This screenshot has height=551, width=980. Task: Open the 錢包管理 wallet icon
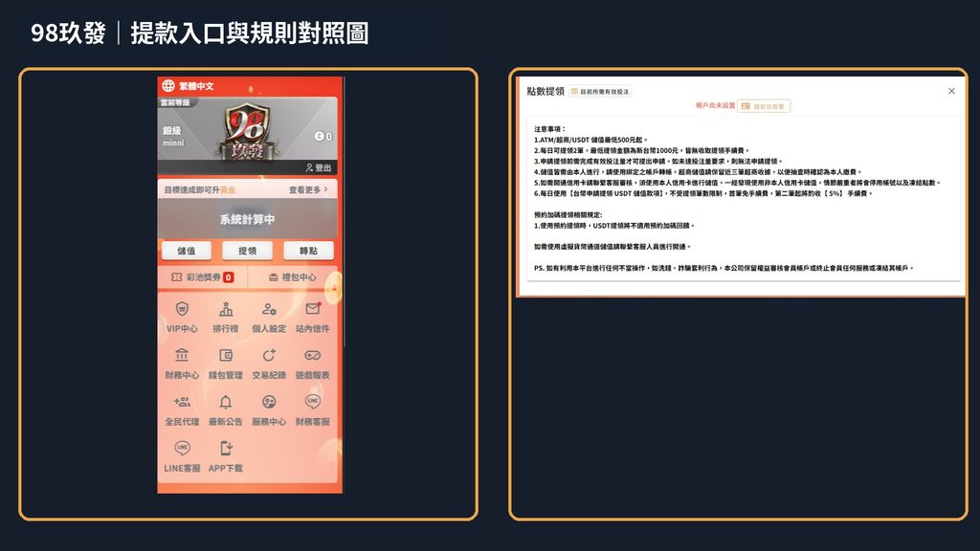point(226,355)
